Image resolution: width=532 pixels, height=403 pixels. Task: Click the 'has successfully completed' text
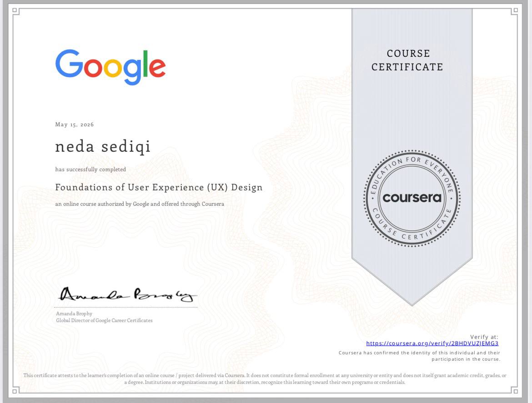coord(90,169)
